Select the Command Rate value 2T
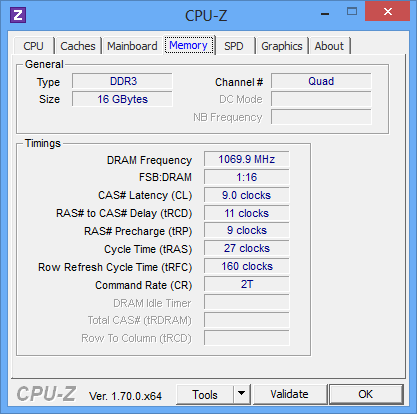This screenshot has width=417, height=414. [x=247, y=284]
